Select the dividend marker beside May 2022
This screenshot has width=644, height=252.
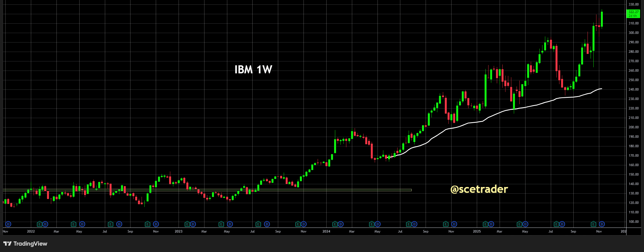click(82, 224)
